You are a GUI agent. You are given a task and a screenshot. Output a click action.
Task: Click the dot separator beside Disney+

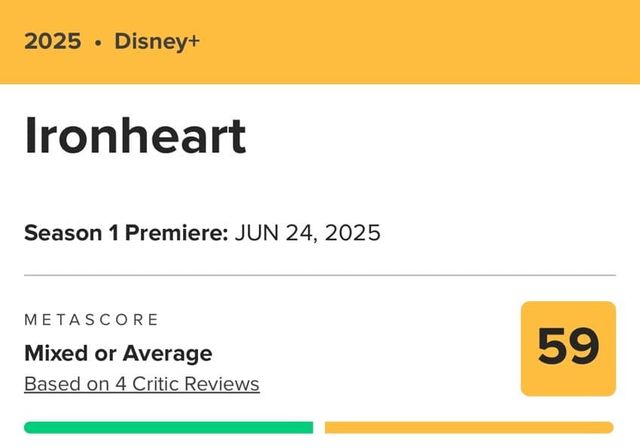coord(98,43)
